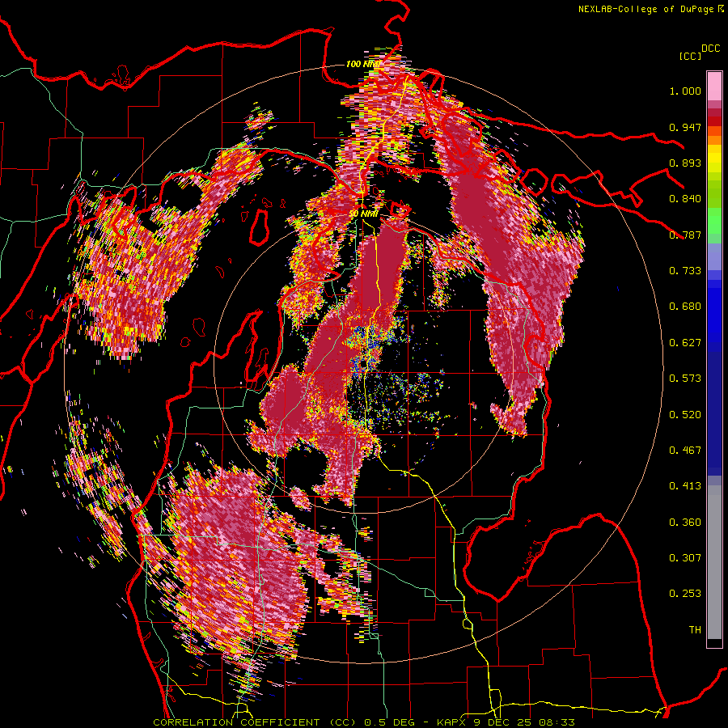The height and width of the screenshot is (728, 728).
Task: Select the 0.947 legend value
Action: pyautogui.click(x=685, y=127)
